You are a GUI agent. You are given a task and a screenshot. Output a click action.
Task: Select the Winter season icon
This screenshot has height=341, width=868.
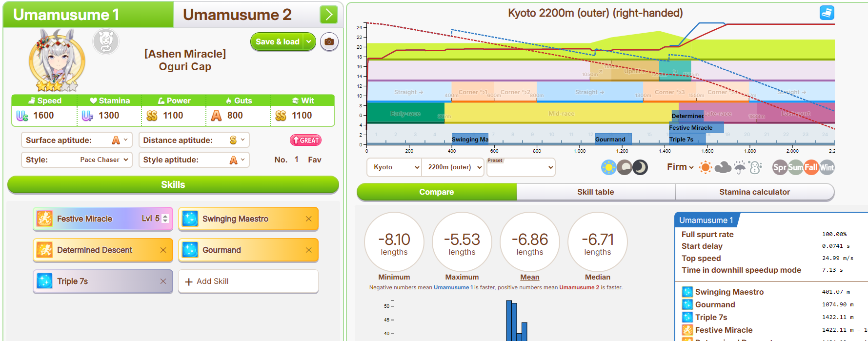[827, 168]
